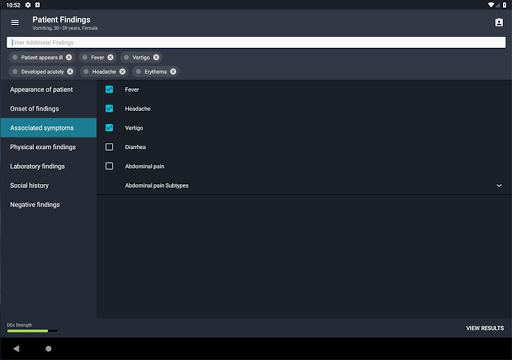The height and width of the screenshot is (360, 512).
Task: Click the VIEW RESULTS button
Action: point(485,328)
